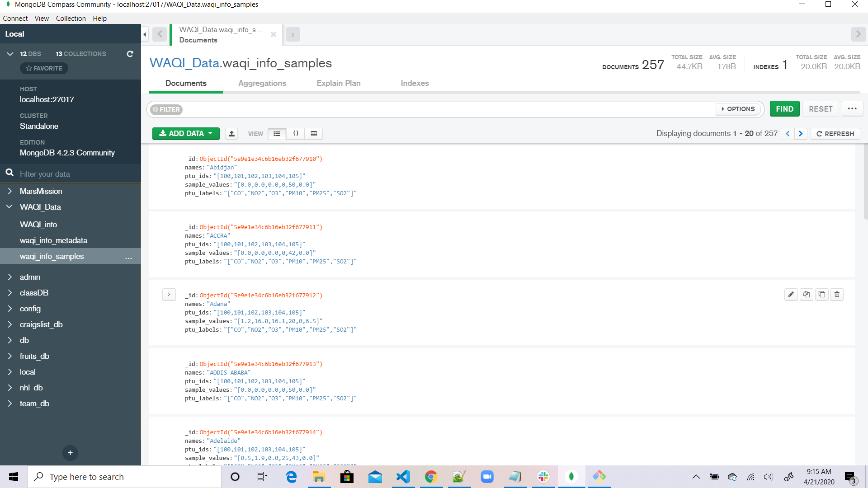868x488 pixels.
Task: Open a new tab with plus
Action: click(293, 35)
